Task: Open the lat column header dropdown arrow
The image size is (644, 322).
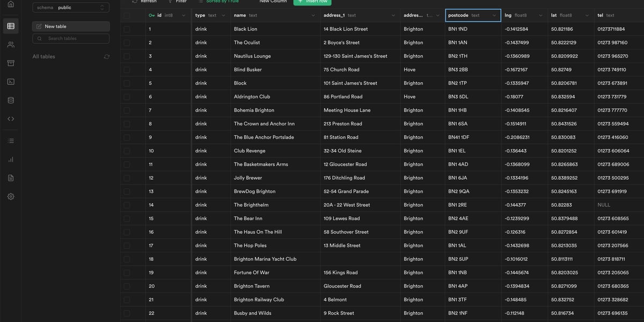Action: click(587, 16)
